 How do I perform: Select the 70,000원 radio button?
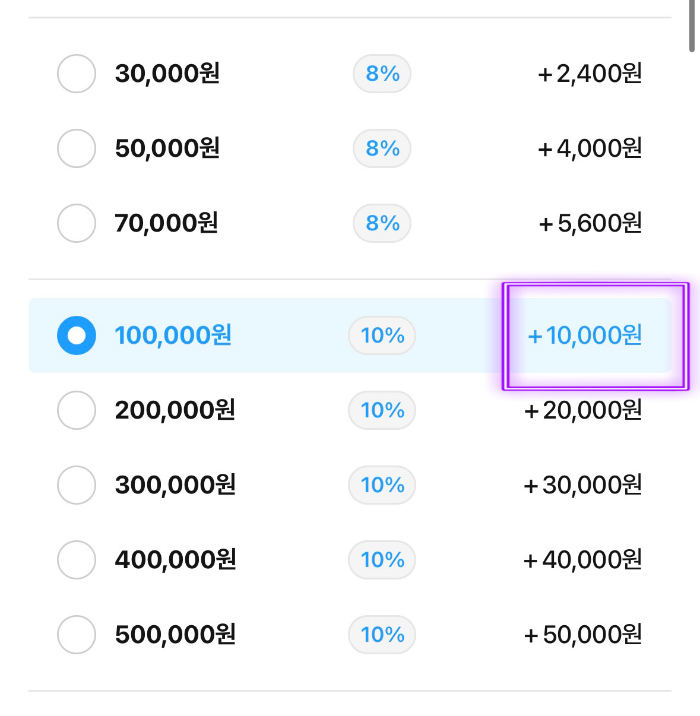[76, 223]
